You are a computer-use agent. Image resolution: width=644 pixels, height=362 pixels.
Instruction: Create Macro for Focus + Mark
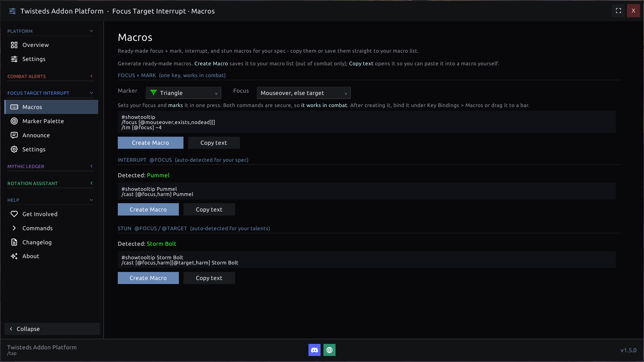pyautogui.click(x=151, y=143)
